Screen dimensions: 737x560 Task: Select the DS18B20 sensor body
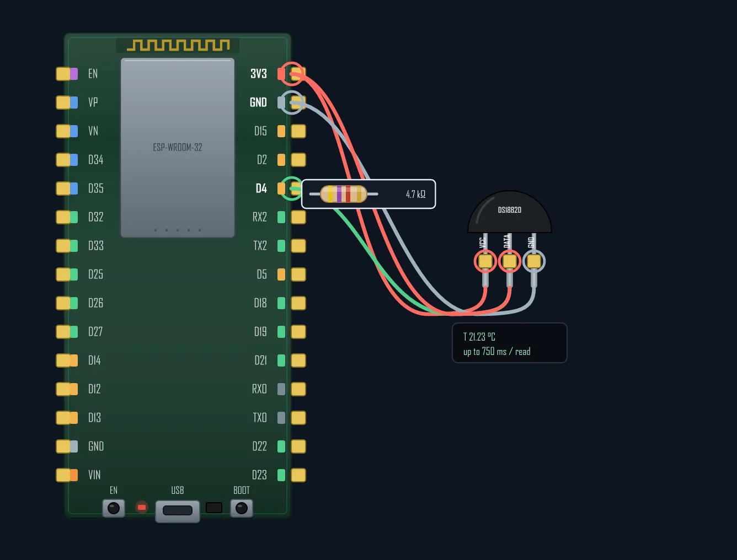point(510,212)
